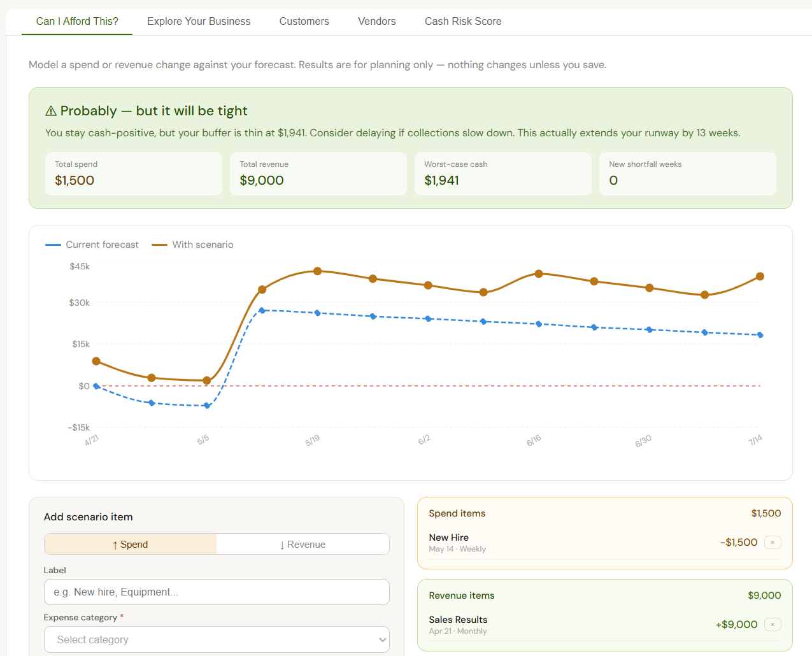Viewport: 812px width, 656px height.
Task: Click the "Sales Results" item label
Action: click(458, 620)
